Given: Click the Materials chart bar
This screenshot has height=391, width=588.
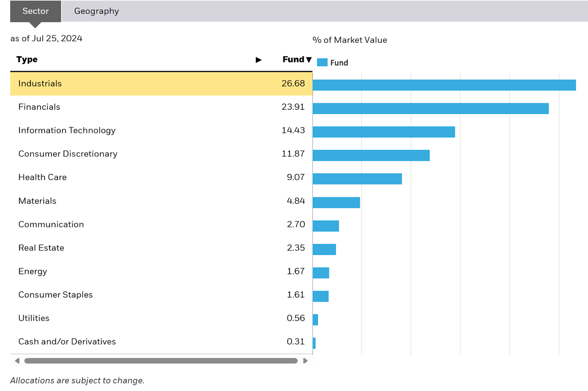Looking at the screenshot, I should point(336,202).
